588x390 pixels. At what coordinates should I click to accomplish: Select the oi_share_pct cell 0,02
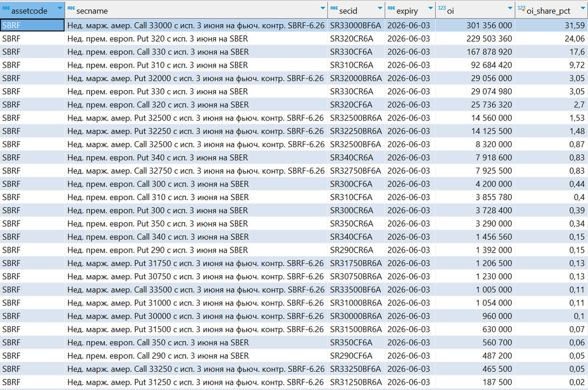pos(551,382)
